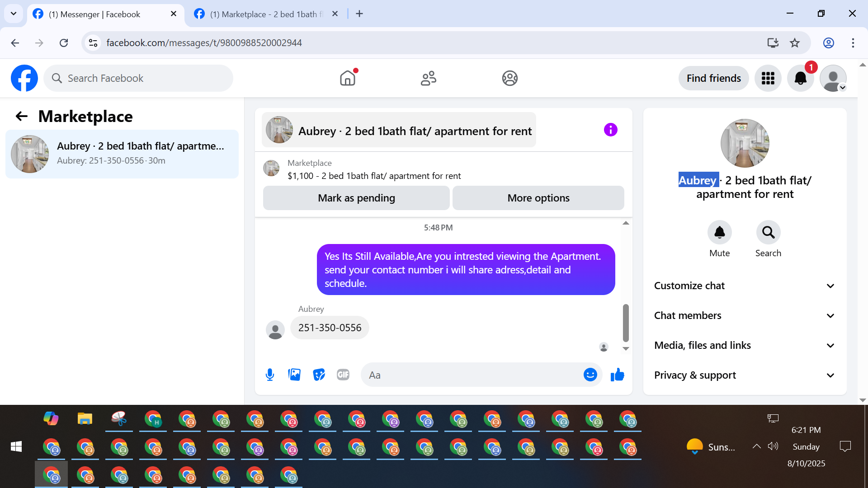Send a thumbs-up like

point(617,375)
